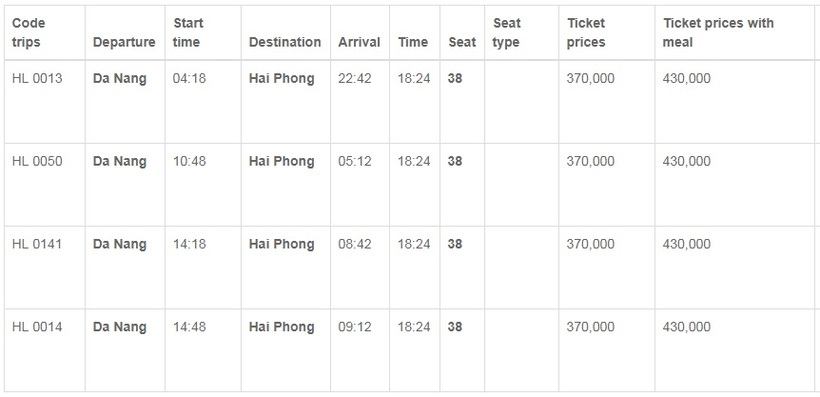Select trip code HL 0050
Image resolution: width=820 pixels, height=397 pixels.
(37, 161)
